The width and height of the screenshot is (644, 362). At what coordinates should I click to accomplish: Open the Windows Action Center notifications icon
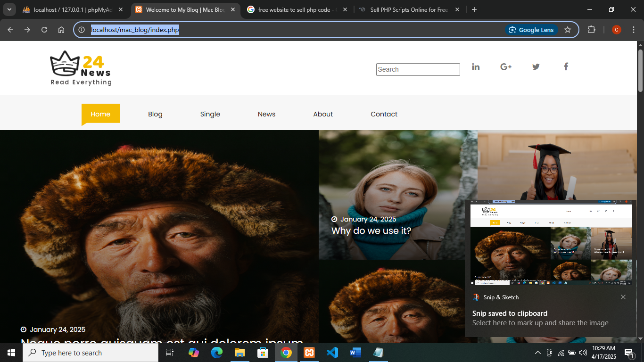click(628, 353)
